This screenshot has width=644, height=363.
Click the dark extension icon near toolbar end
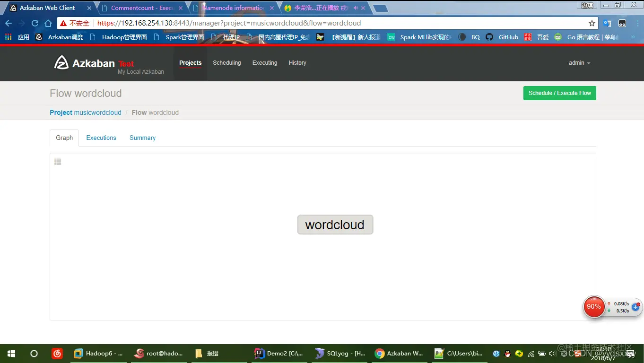tap(622, 23)
